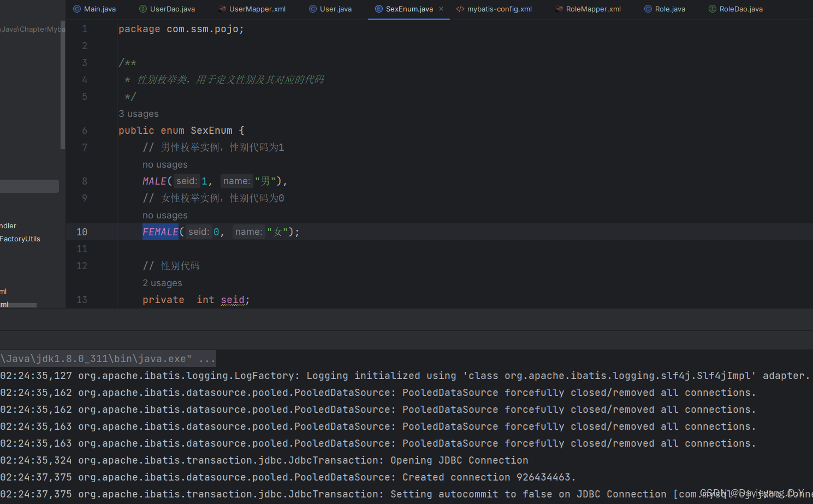Select FactoryUtils in project tree
Viewport: 813px width, 504px height.
point(20,239)
